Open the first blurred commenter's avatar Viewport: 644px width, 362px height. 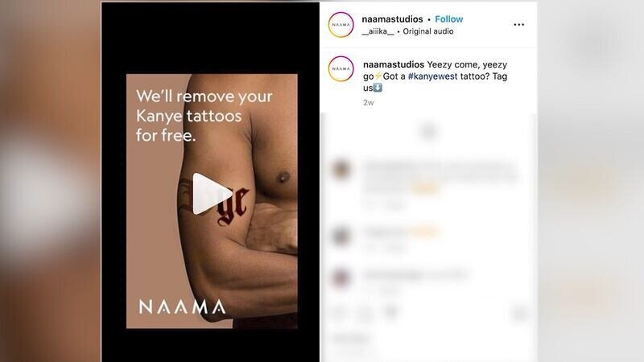[x=341, y=169]
